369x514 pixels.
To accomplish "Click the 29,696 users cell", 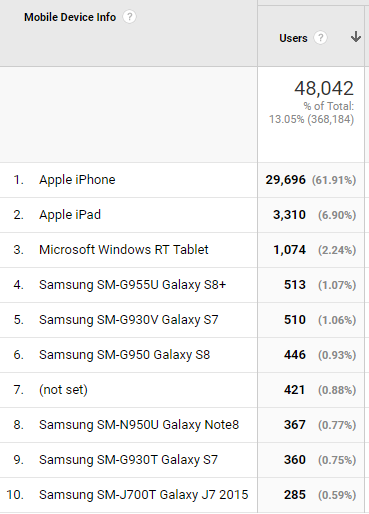I will [285, 180].
